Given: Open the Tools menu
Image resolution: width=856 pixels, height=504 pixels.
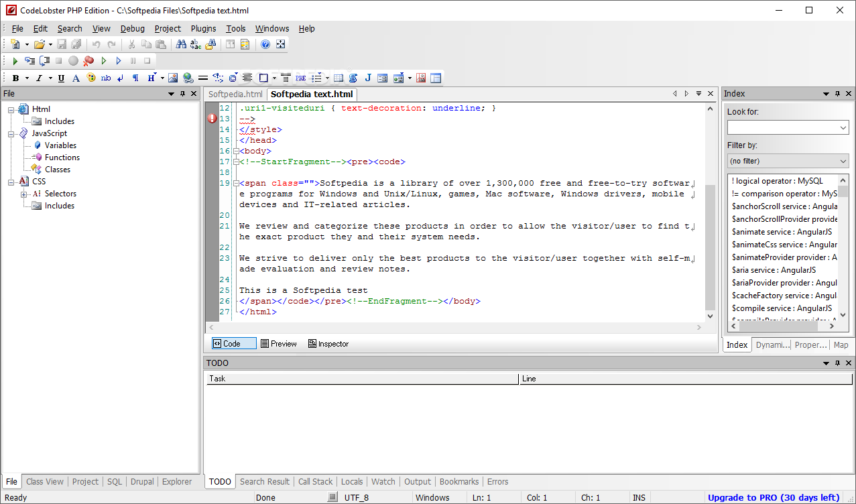Looking at the screenshot, I should pyautogui.click(x=236, y=28).
